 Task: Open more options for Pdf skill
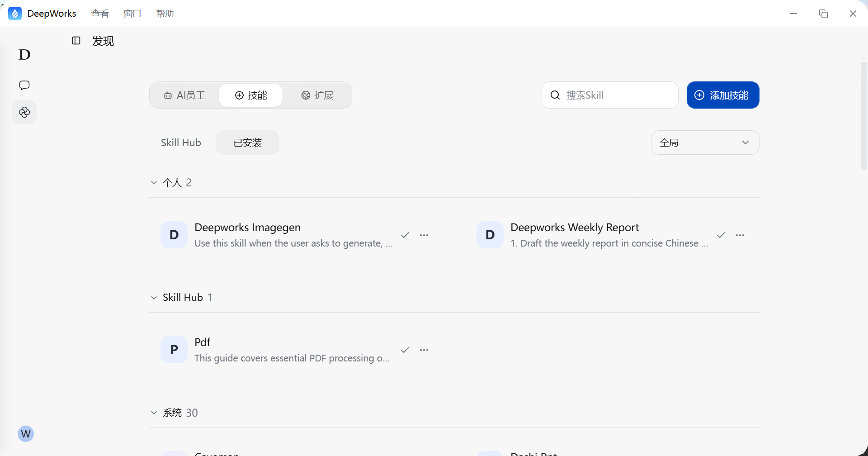(424, 350)
